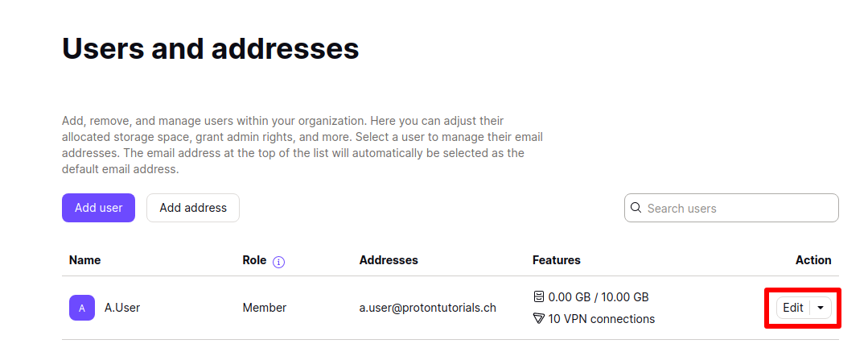This screenshot has height=348, width=868.
Task: Click the Action column header
Action: (813, 260)
